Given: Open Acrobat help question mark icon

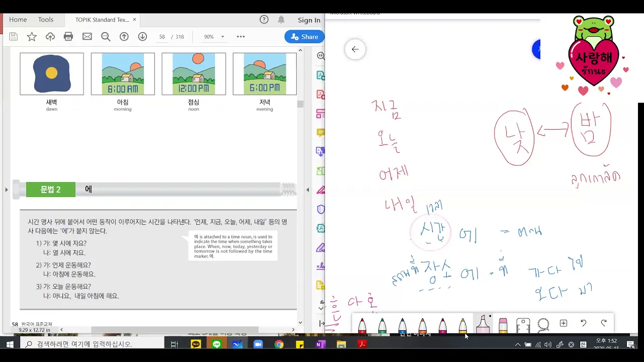Looking at the screenshot, I should coord(264,20).
